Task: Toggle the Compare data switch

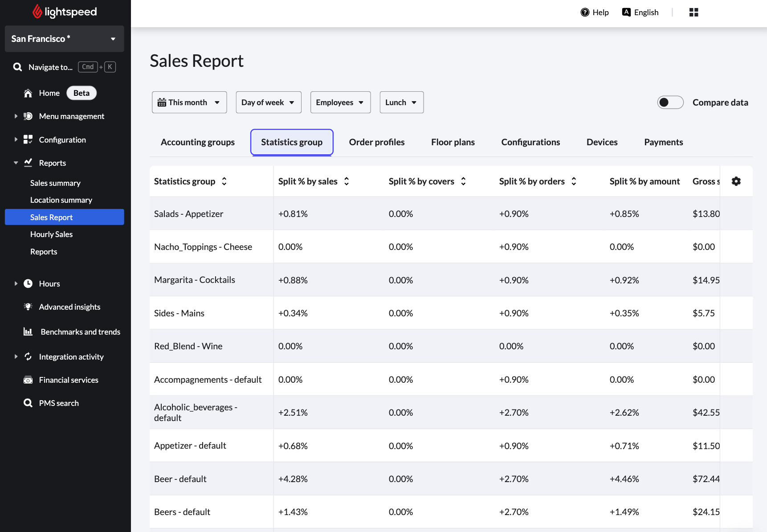Action: (x=670, y=102)
